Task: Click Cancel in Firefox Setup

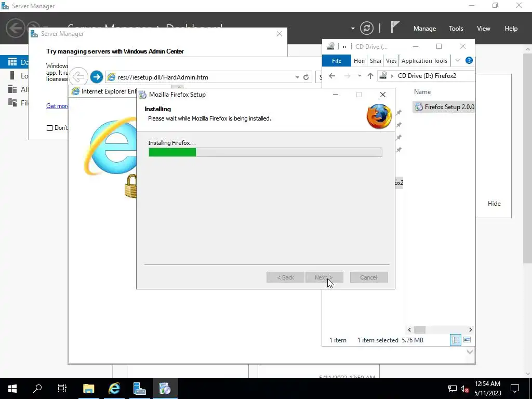Action: click(369, 277)
